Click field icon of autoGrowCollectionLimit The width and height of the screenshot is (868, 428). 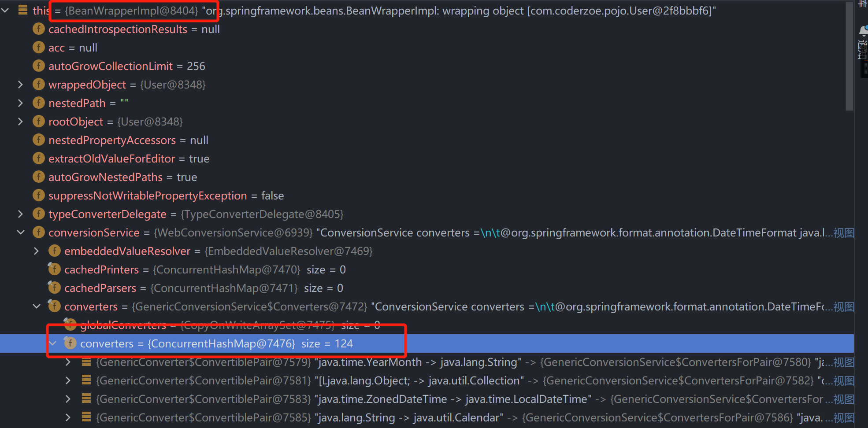point(39,66)
